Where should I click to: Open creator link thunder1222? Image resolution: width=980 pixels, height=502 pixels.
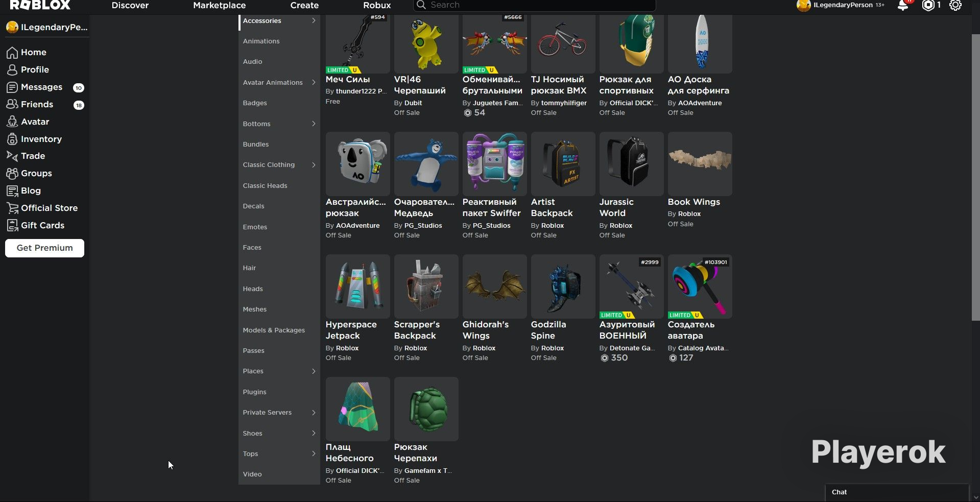click(361, 91)
